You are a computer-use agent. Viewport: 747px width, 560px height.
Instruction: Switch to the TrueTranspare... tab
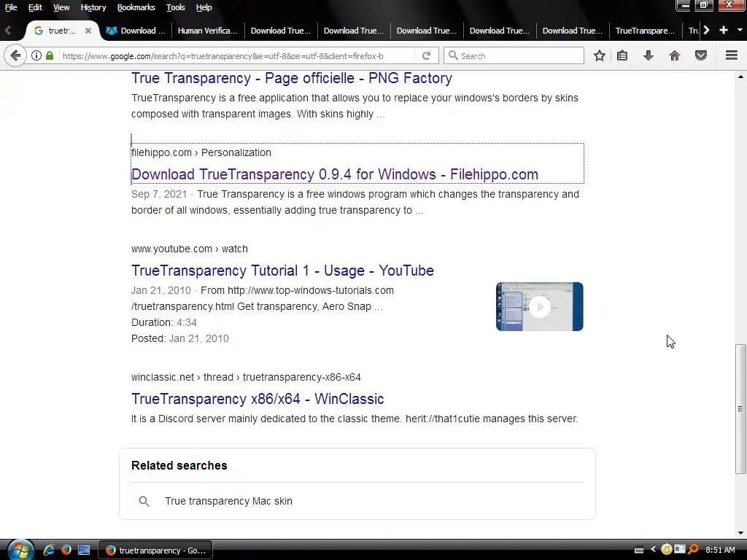coord(645,31)
